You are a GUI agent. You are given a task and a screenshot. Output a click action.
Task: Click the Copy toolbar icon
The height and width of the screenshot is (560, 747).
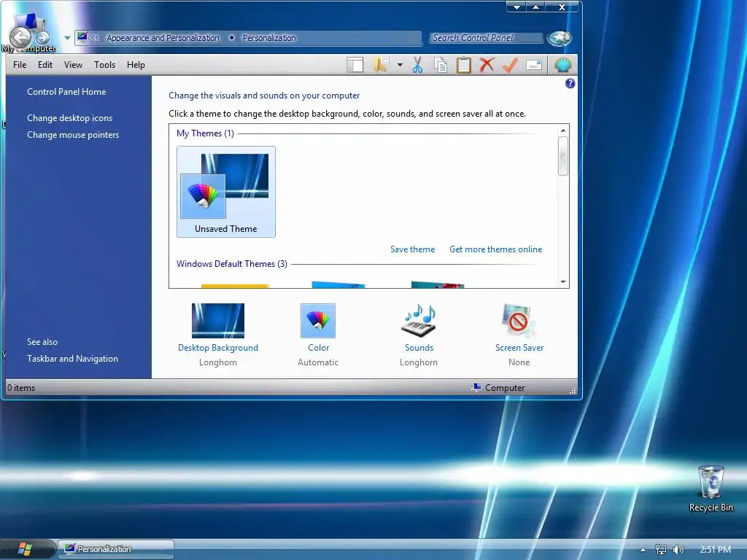(441, 65)
